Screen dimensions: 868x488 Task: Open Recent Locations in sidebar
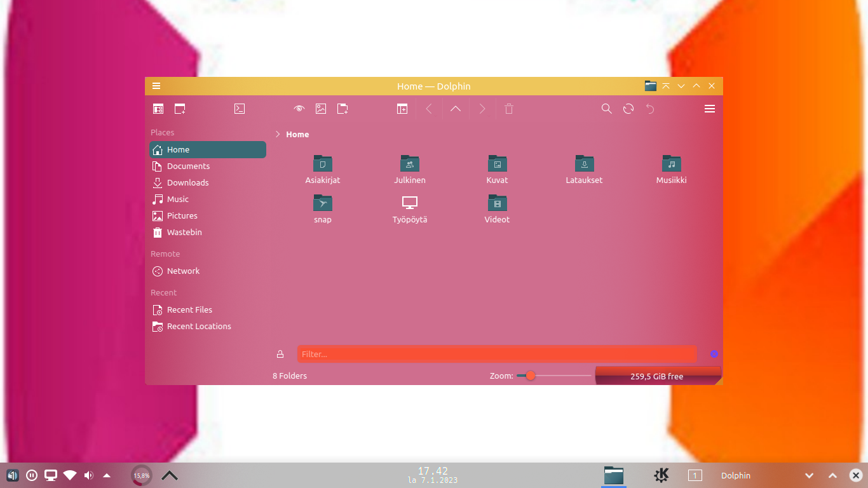tap(208, 326)
